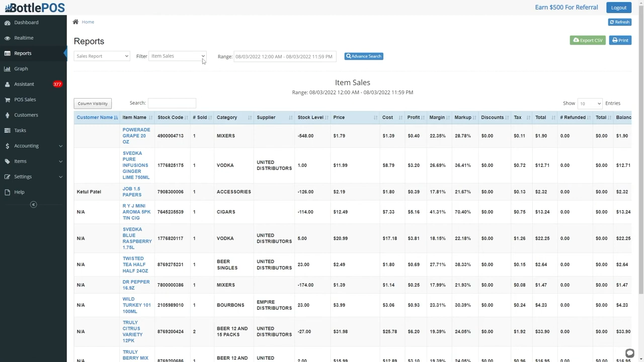Expand the Settings submenu chevron
The height and width of the screenshot is (362, 644).
pos(60,177)
